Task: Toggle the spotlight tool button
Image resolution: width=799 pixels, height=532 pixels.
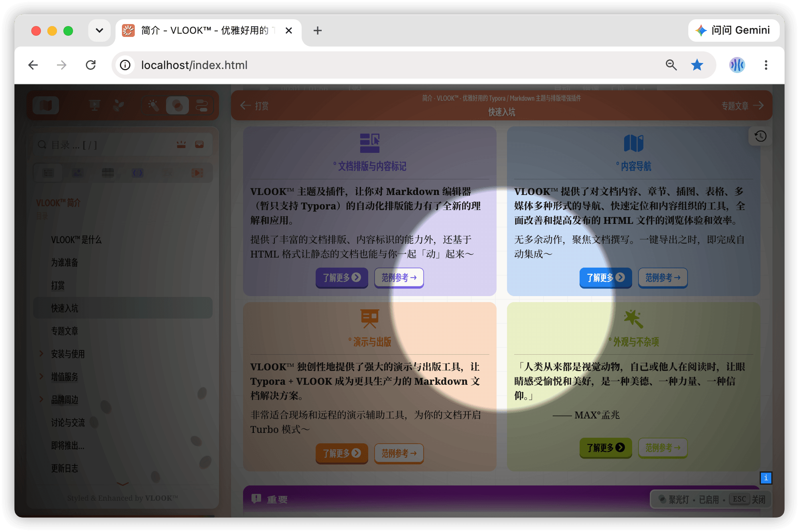Action: [177, 106]
